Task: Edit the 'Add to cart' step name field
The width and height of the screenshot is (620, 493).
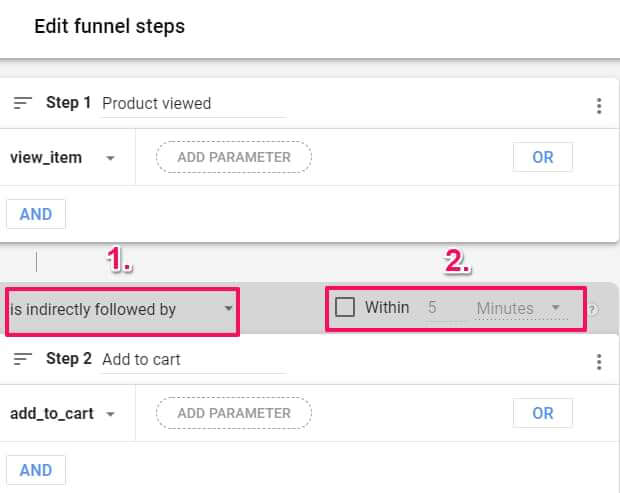Action: pos(192,360)
